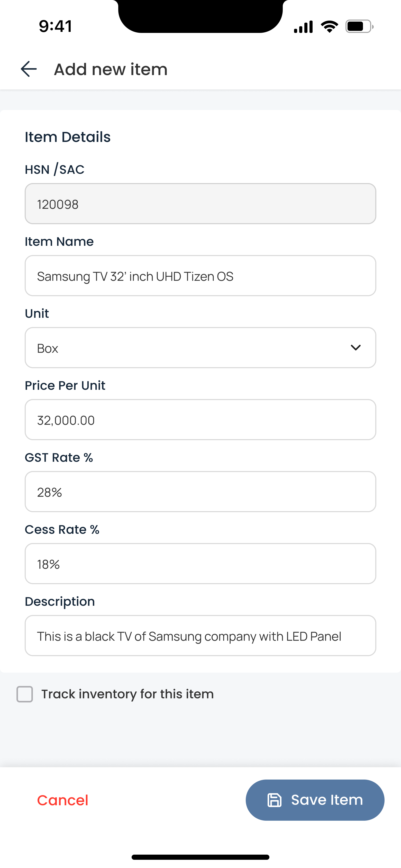Tap the red Cancel link
401x868 pixels.
click(63, 800)
